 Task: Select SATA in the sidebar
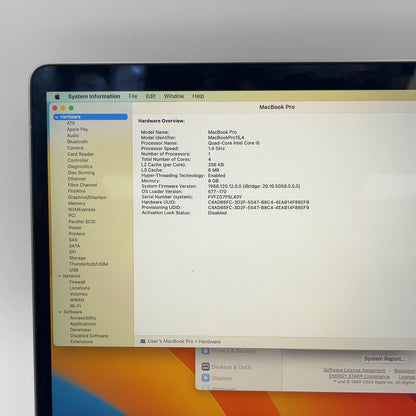[74, 246]
